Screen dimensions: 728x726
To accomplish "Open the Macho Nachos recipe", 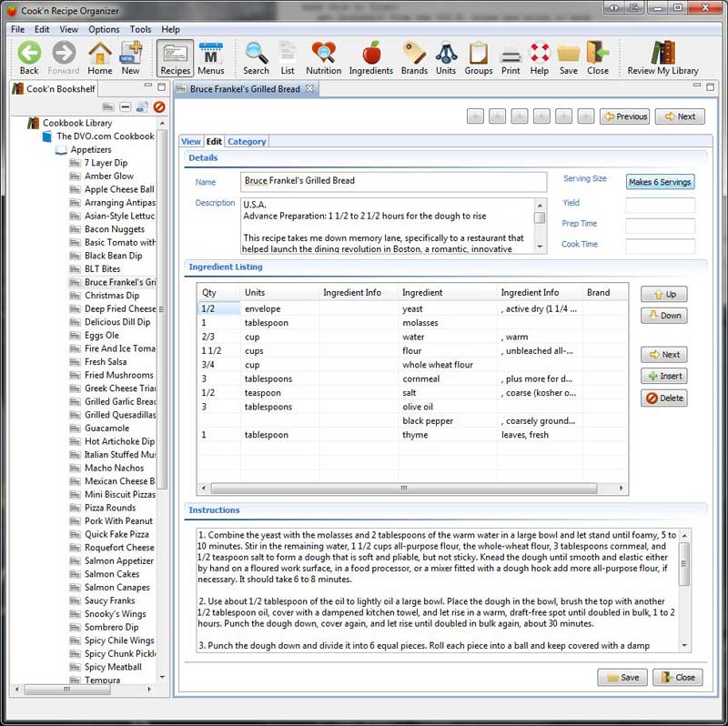I will coord(114,468).
